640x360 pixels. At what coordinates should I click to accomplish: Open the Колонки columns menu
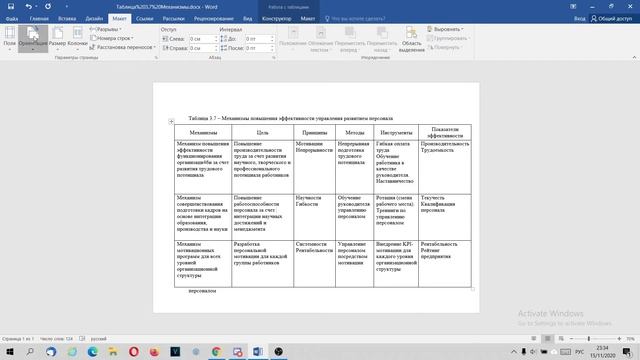pos(77,39)
